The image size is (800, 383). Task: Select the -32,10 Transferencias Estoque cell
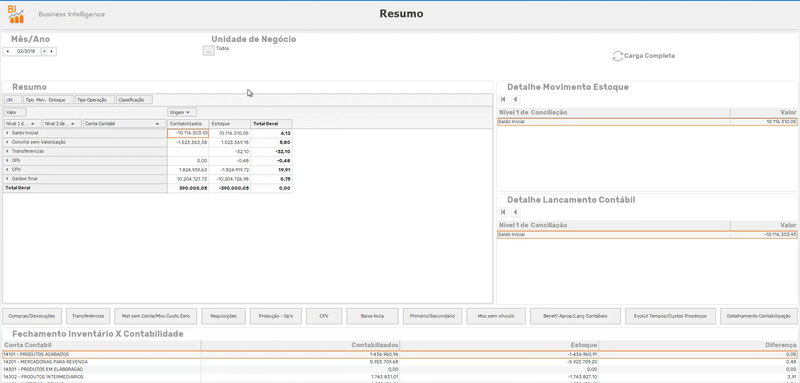coord(230,151)
